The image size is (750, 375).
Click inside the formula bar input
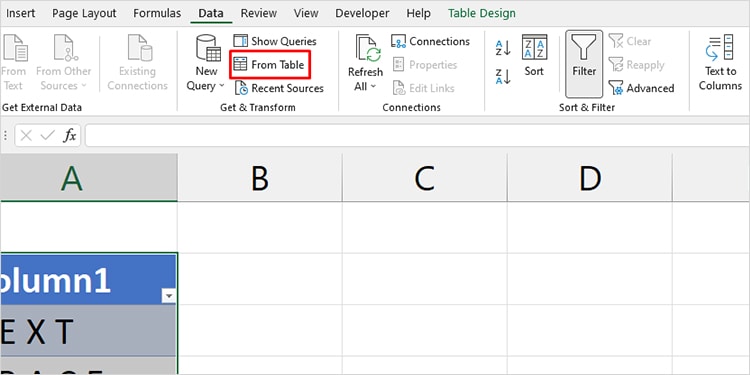(417, 136)
